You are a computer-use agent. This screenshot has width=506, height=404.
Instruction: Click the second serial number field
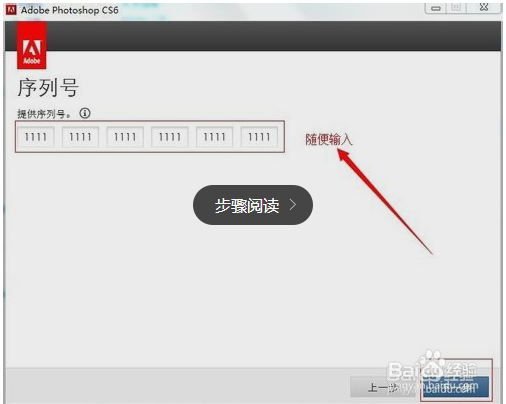(x=80, y=137)
